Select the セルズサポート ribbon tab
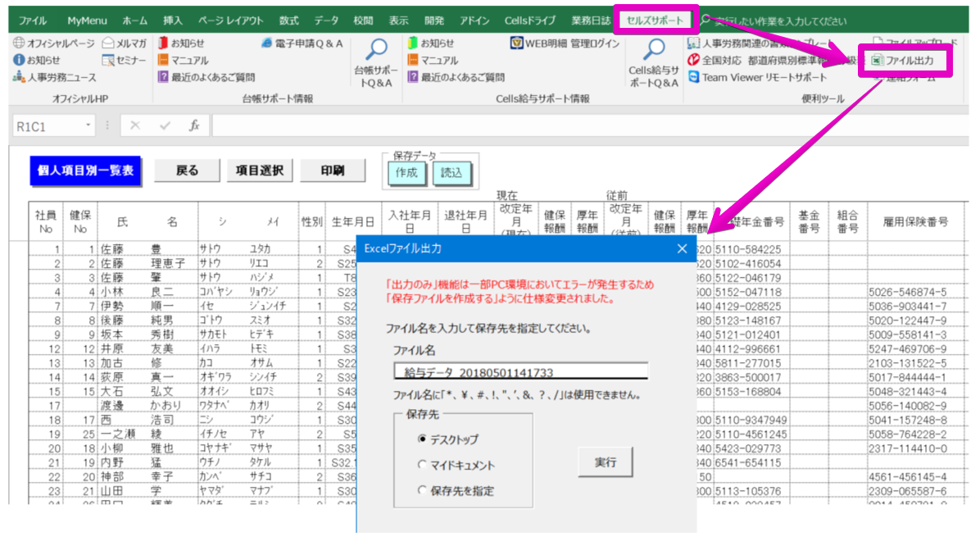This screenshot has width=980, height=555. [655, 20]
